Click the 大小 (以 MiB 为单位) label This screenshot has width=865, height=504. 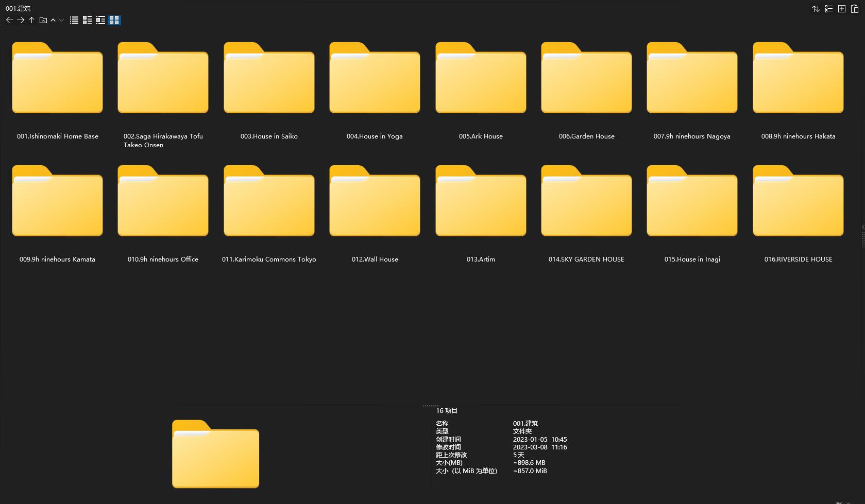pos(467,471)
